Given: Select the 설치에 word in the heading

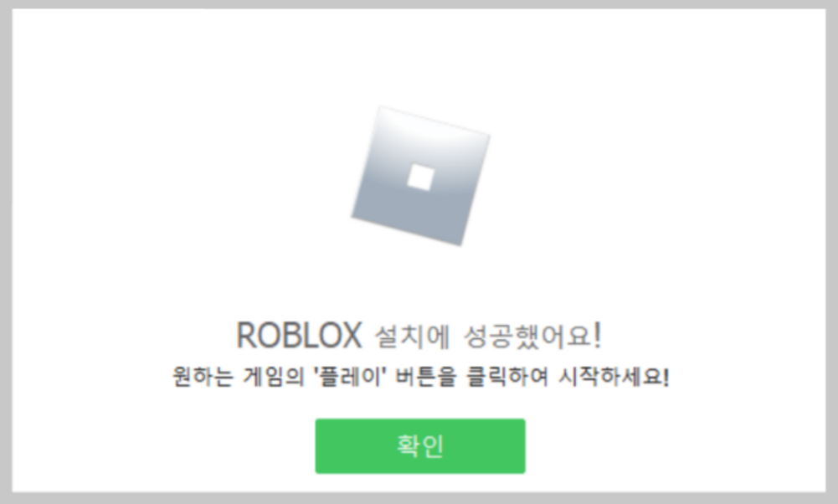Looking at the screenshot, I should [x=412, y=337].
